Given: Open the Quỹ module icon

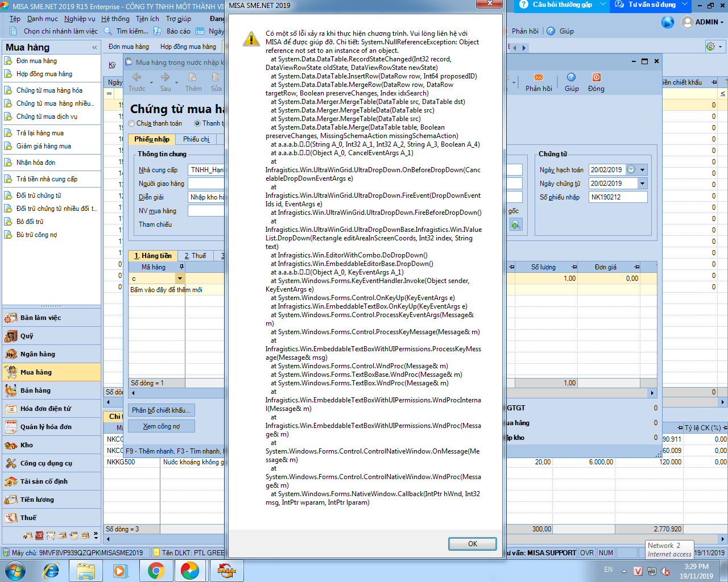Looking at the screenshot, I should coord(11,336).
